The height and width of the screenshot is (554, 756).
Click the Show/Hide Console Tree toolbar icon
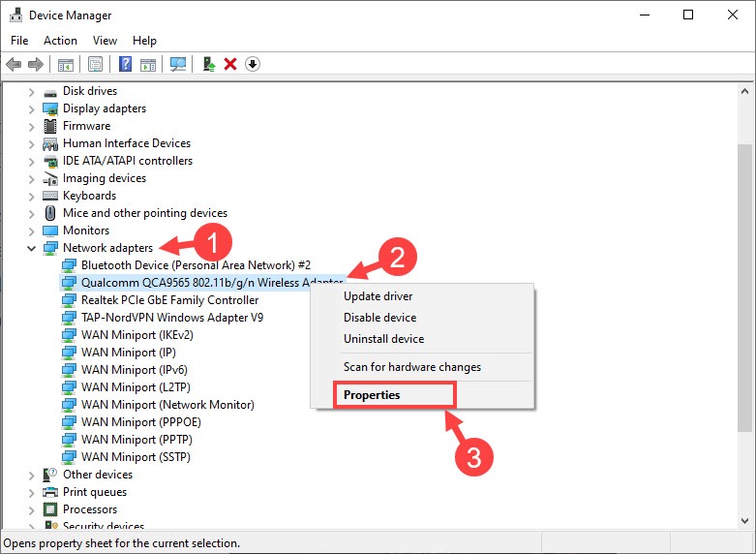click(66, 65)
